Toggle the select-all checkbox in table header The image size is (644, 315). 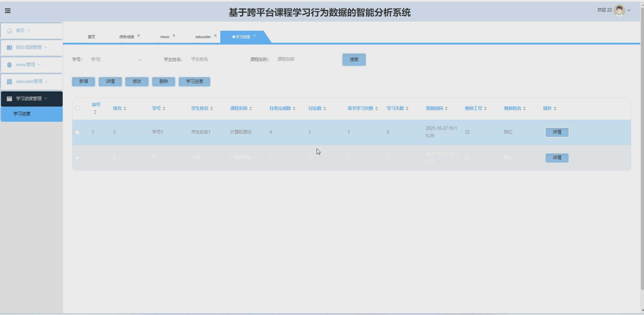tap(77, 108)
